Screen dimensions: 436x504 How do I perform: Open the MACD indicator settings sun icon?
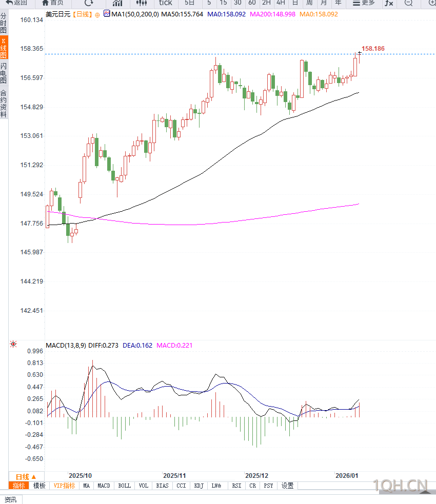13,345
